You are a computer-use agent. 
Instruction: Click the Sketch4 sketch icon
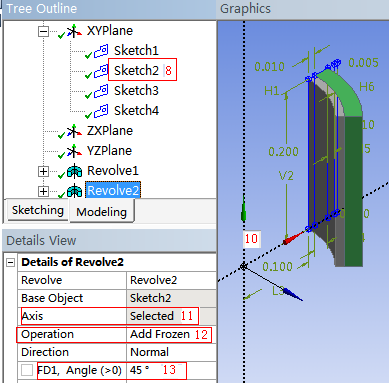[101, 111]
